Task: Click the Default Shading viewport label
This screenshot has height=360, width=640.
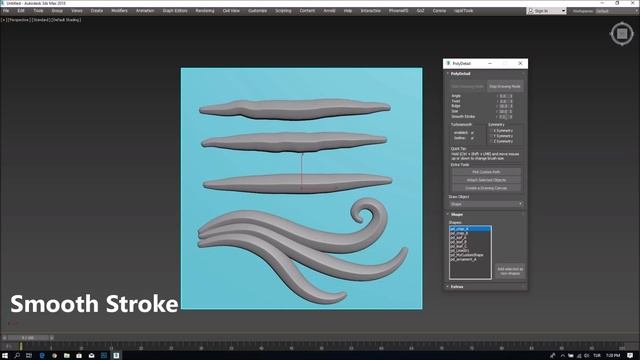Action: (66, 20)
